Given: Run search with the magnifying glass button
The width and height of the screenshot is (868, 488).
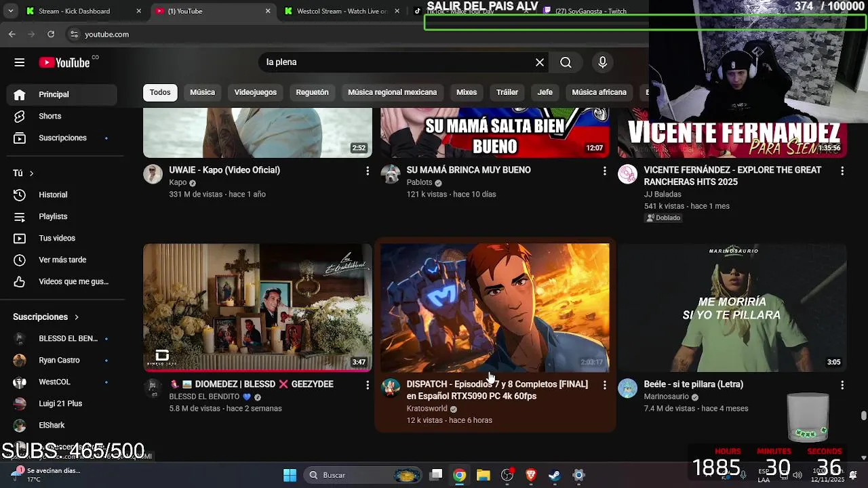Looking at the screenshot, I should tap(566, 62).
